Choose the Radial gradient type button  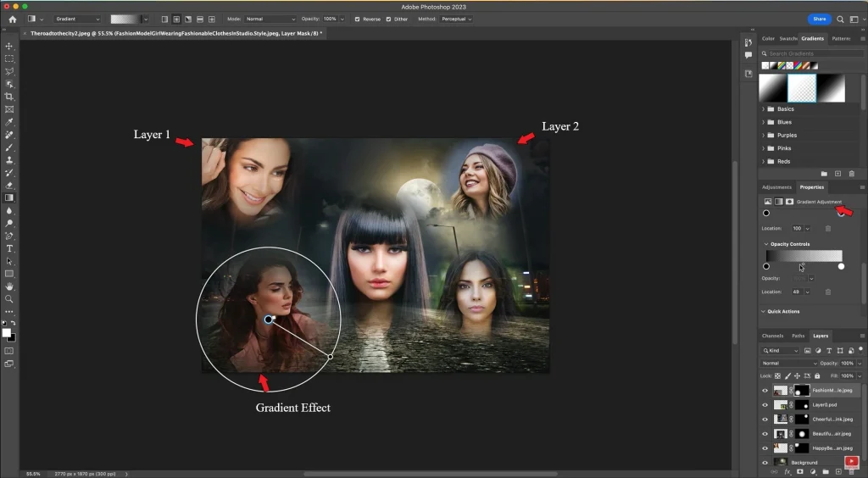[x=176, y=19]
